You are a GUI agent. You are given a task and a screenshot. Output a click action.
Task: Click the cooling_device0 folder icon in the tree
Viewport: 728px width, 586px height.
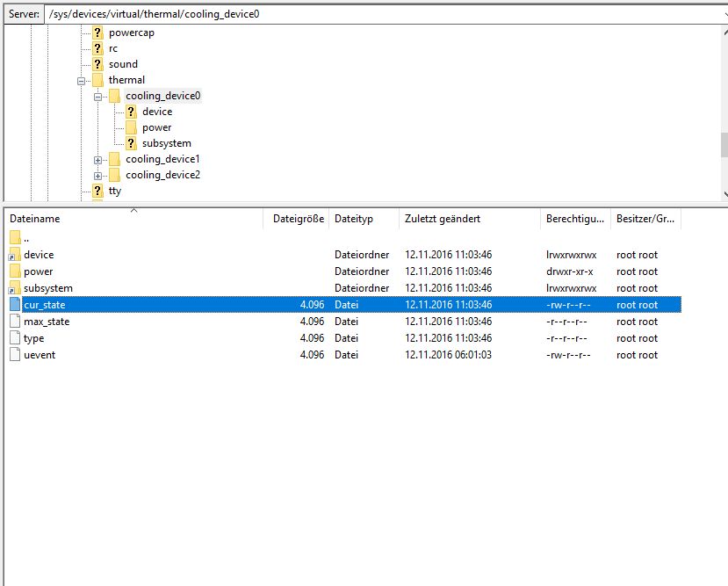pos(114,96)
